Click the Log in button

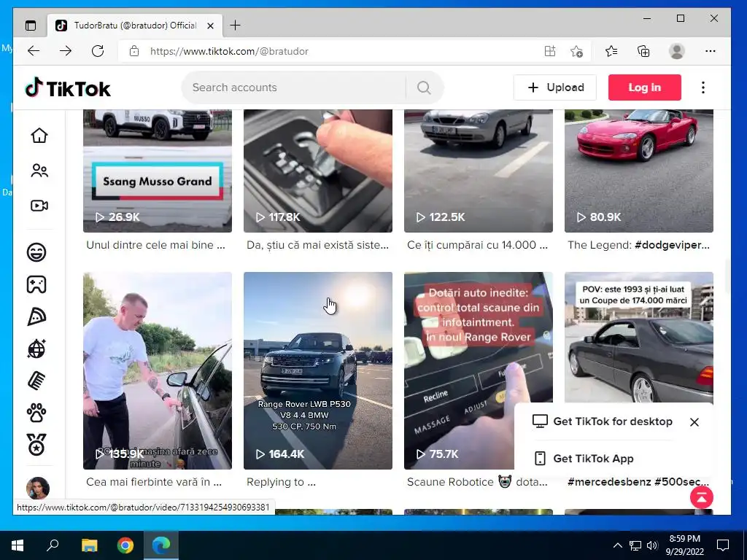point(645,87)
